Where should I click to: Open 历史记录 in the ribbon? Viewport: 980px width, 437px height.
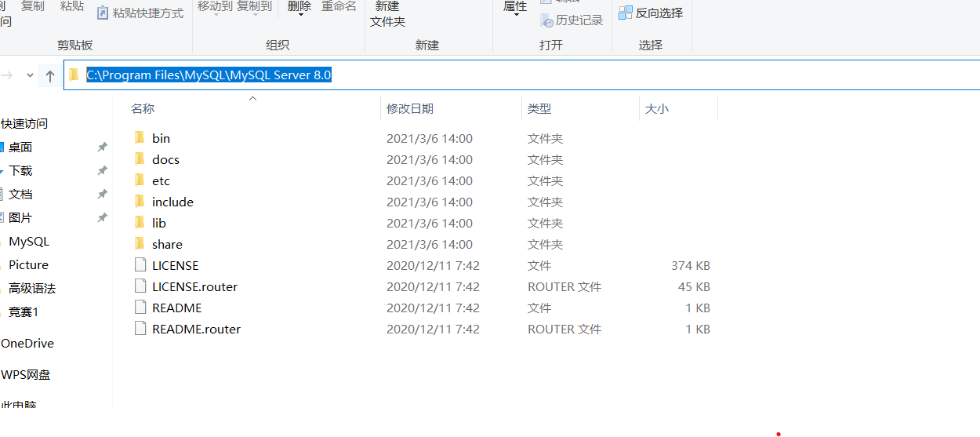pyautogui.click(x=572, y=20)
